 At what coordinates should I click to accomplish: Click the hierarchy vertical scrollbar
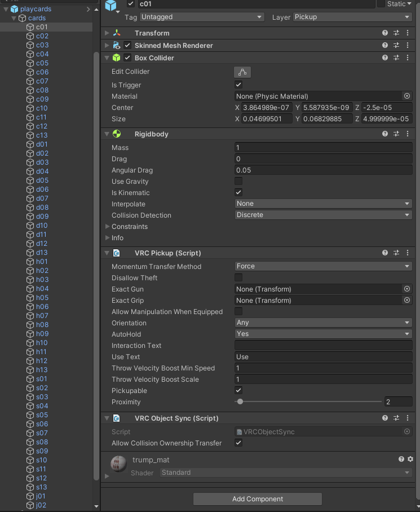[x=96, y=266]
